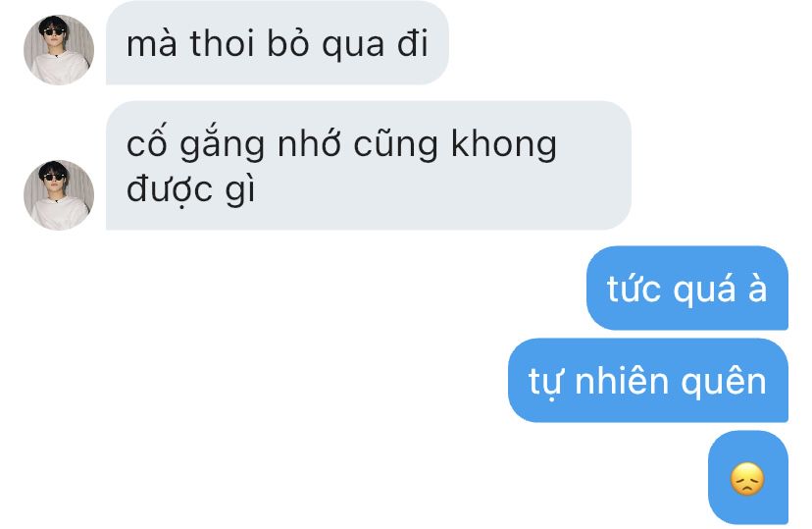Click the word 'quên' in the blue message

(724, 383)
